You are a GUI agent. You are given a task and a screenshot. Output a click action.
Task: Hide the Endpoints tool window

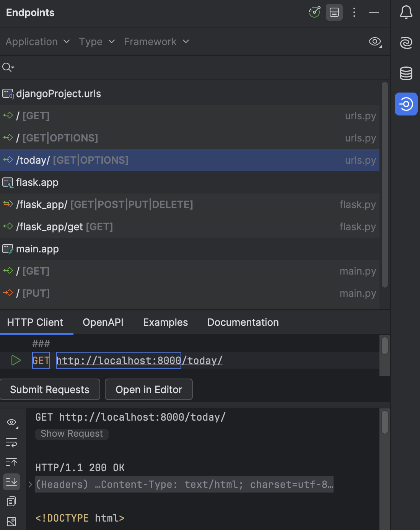tap(374, 12)
